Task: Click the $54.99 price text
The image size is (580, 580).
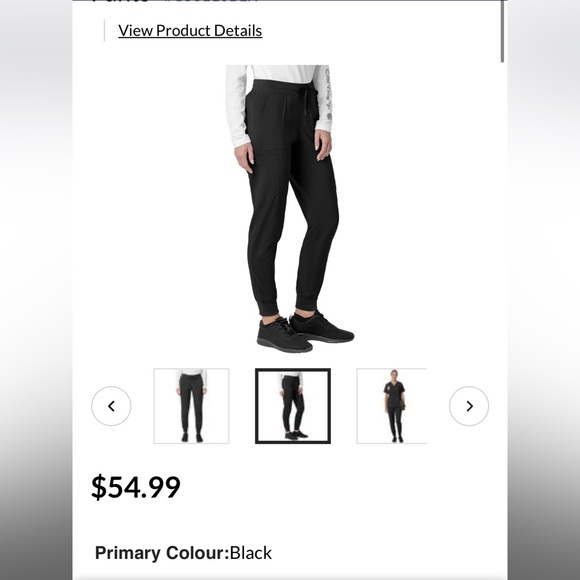Action: coord(136,487)
